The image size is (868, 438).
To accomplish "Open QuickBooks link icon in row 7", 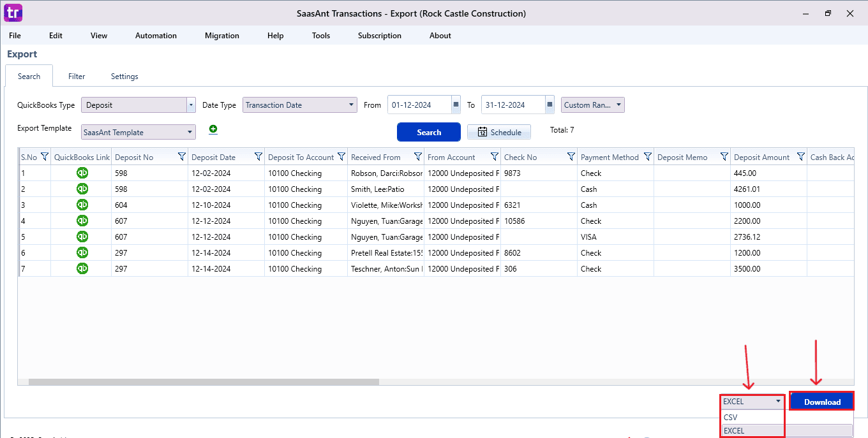I will point(82,268).
